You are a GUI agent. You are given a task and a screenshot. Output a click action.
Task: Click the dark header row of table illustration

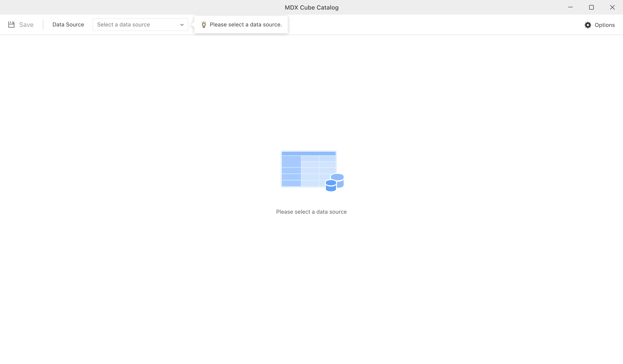[x=309, y=153]
